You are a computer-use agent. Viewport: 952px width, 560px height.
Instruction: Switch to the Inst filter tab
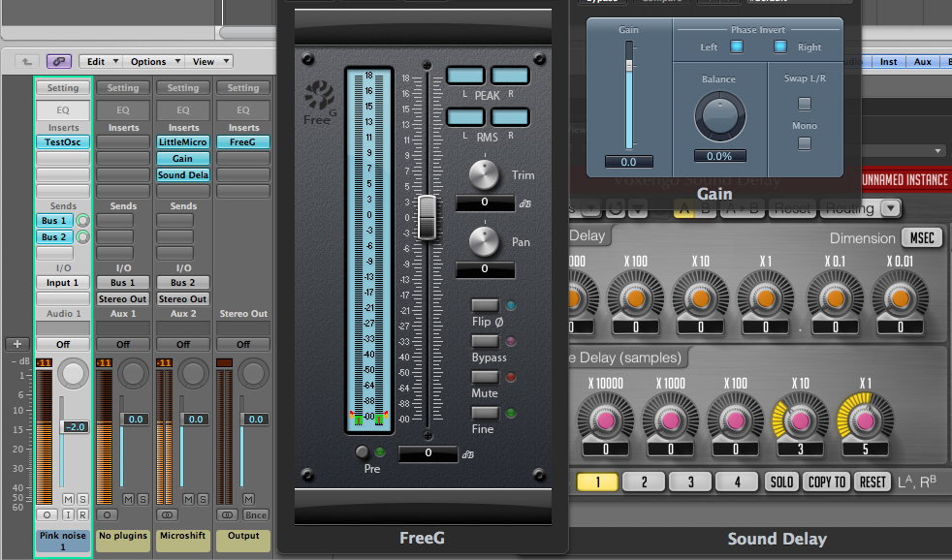click(x=888, y=61)
